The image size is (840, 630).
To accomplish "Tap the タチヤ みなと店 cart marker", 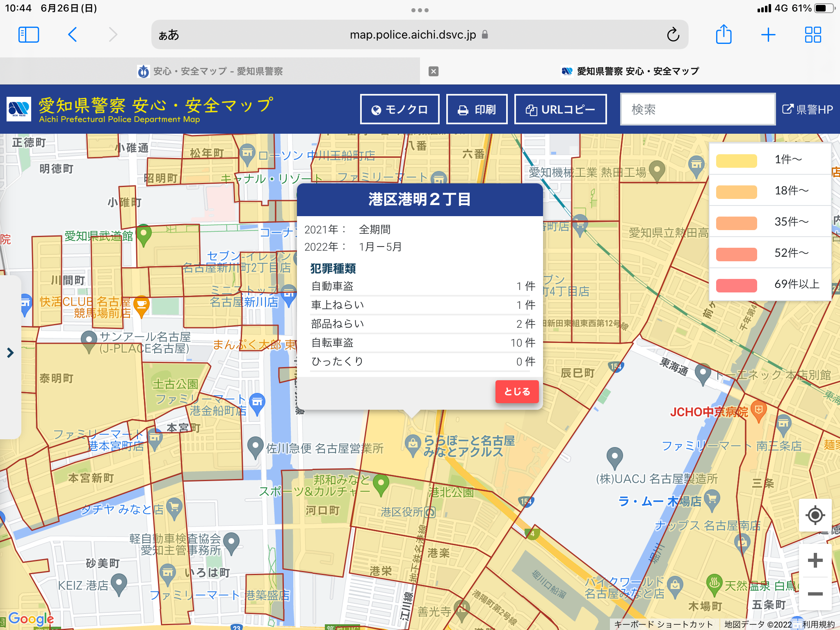I will [x=174, y=509].
